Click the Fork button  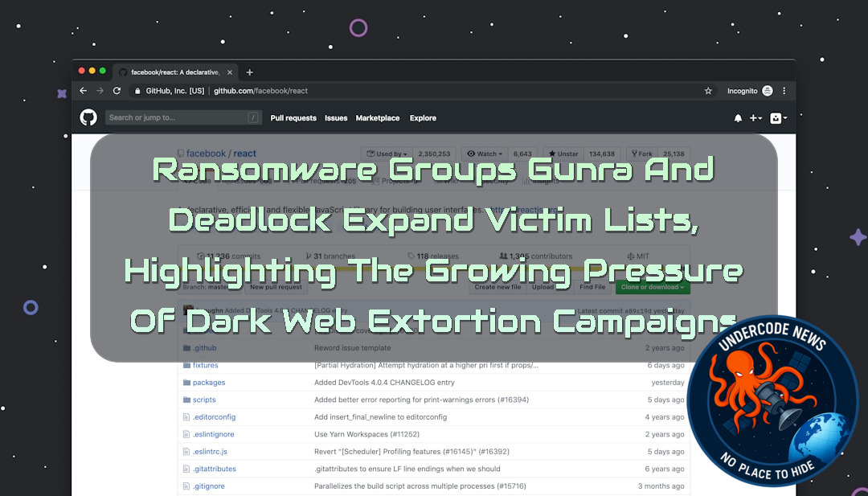(x=642, y=154)
